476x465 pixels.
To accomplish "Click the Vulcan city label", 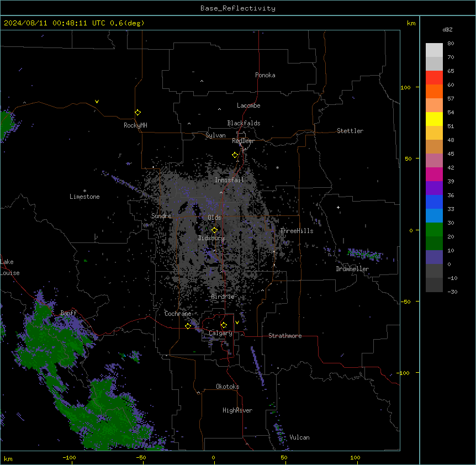I will [x=299, y=437].
